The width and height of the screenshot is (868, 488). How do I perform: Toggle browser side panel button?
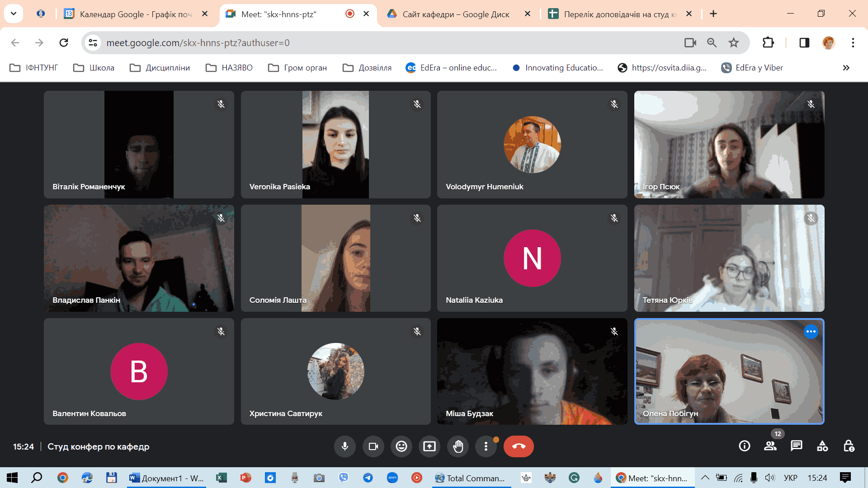[804, 42]
